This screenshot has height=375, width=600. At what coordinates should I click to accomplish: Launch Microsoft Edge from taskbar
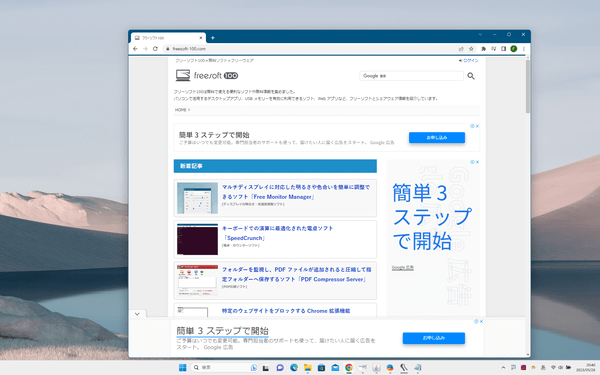293,368
